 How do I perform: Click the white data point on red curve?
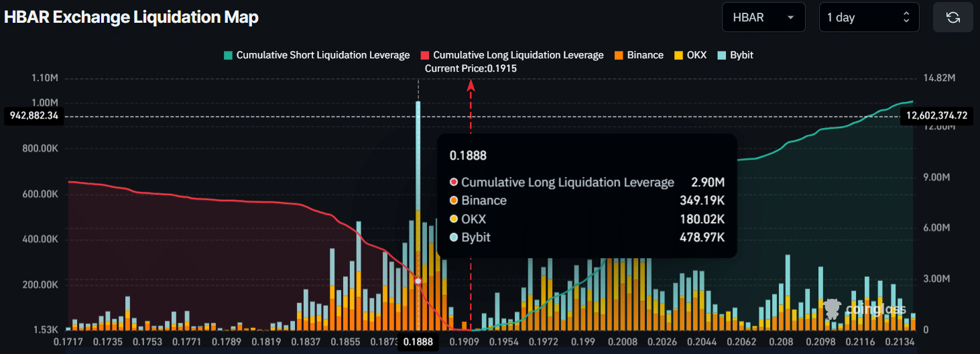point(418,281)
